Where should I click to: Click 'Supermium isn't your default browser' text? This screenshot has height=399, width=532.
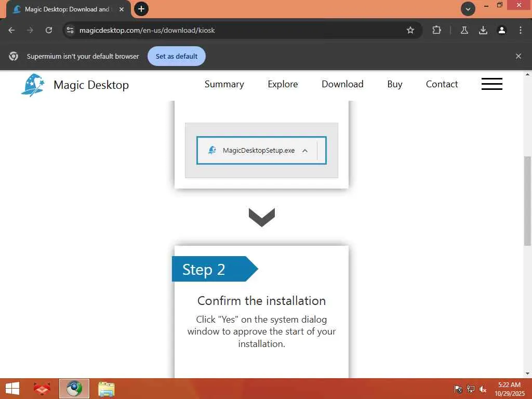83,56
